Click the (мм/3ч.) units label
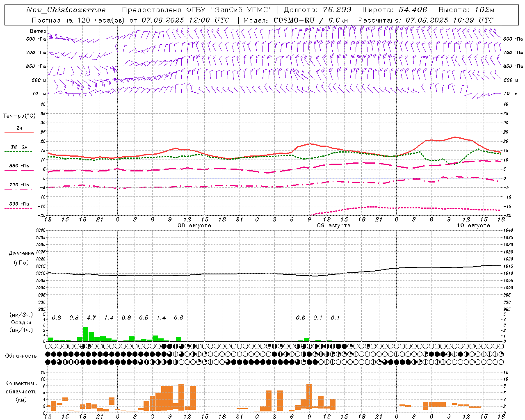 tap(21, 315)
